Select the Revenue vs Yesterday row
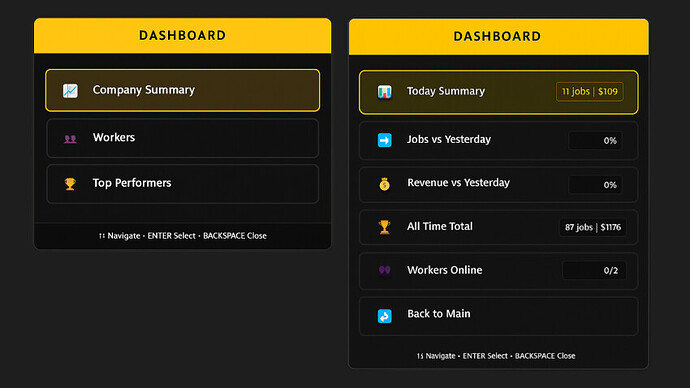This screenshot has height=388, width=690. click(499, 184)
